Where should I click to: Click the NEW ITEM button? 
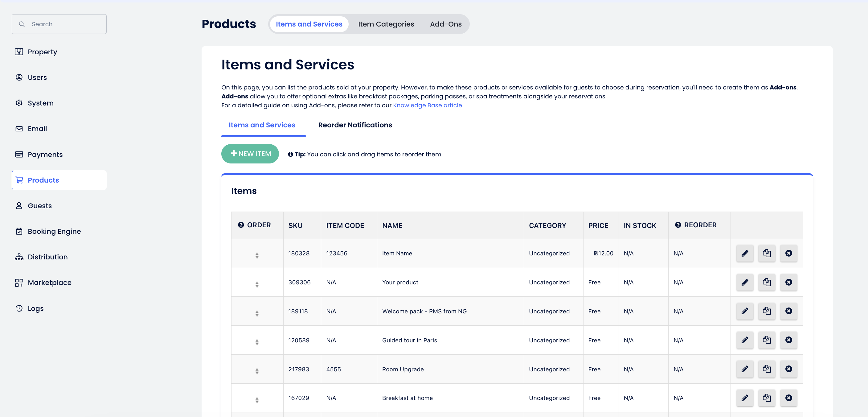coord(250,154)
